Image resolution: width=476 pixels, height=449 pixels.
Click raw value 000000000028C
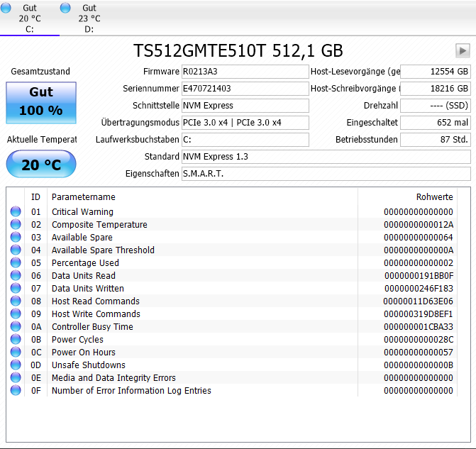pos(419,339)
